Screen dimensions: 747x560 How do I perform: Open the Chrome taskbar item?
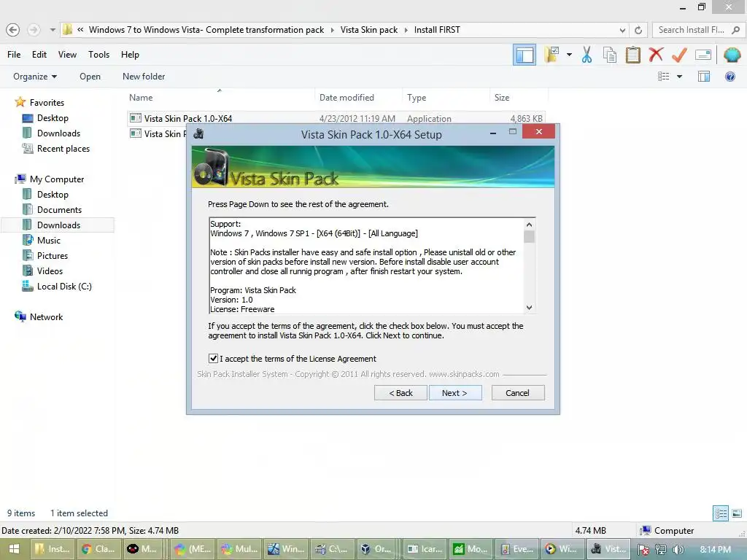(98, 549)
